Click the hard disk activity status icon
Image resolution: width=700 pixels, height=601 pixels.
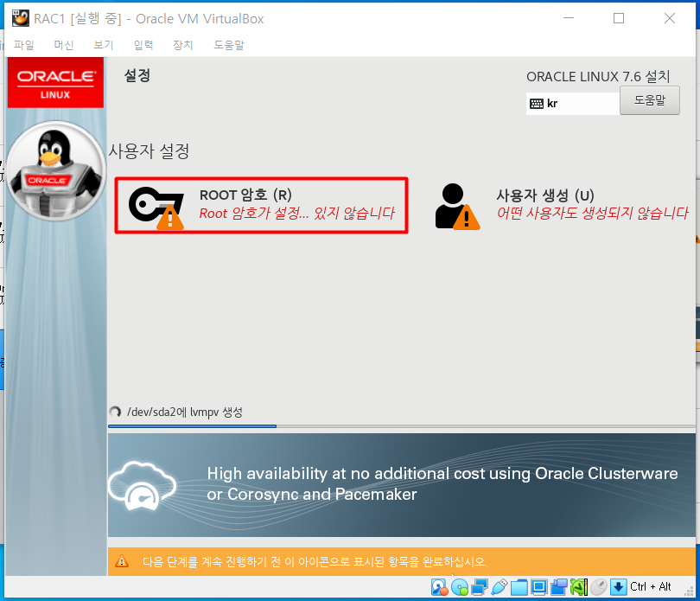[439, 587]
